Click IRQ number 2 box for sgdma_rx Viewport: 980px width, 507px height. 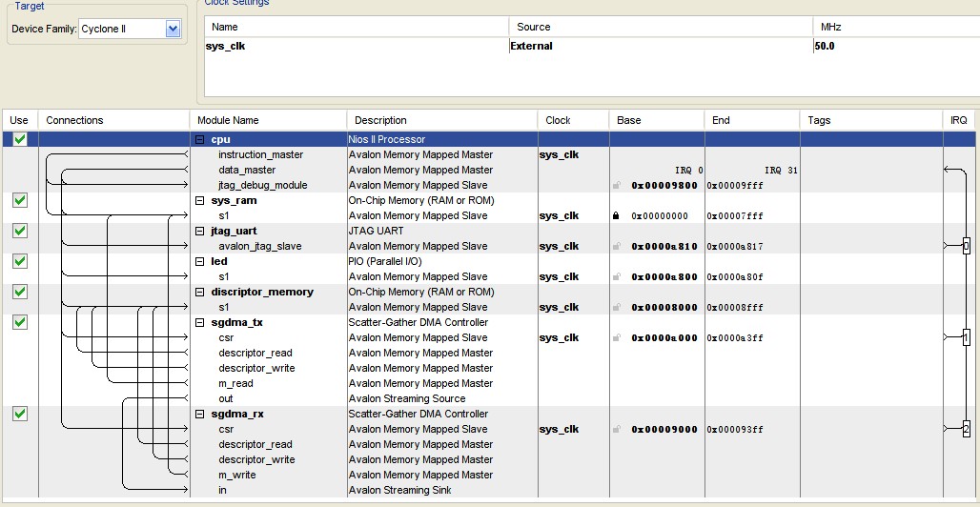click(967, 430)
